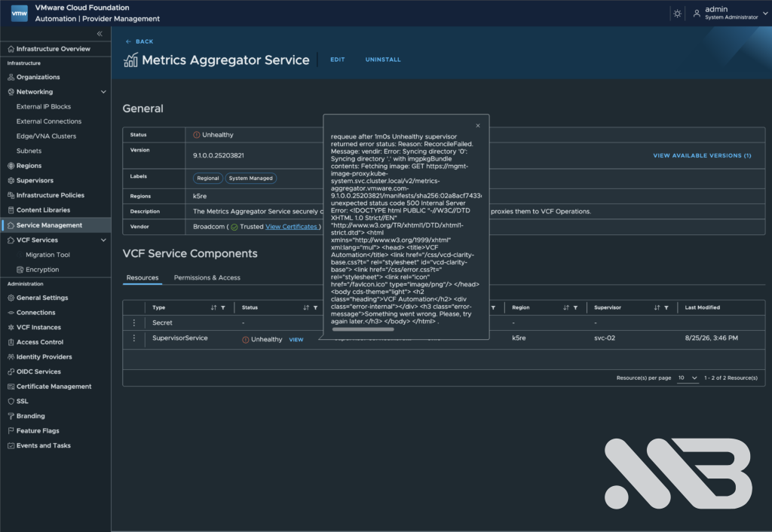772x532 pixels.
Task: Open OIDC Services
Action: (x=38, y=371)
